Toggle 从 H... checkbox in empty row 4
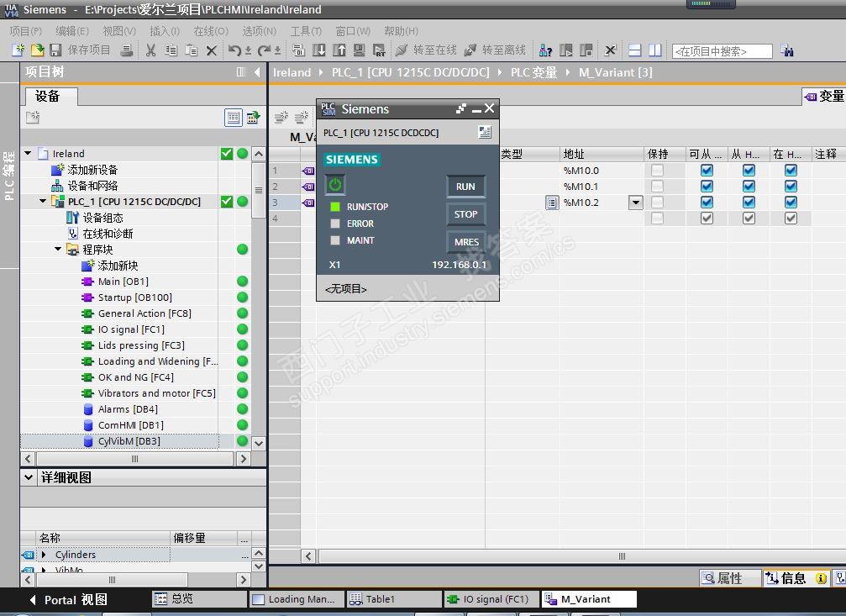 pyautogui.click(x=749, y=218)
